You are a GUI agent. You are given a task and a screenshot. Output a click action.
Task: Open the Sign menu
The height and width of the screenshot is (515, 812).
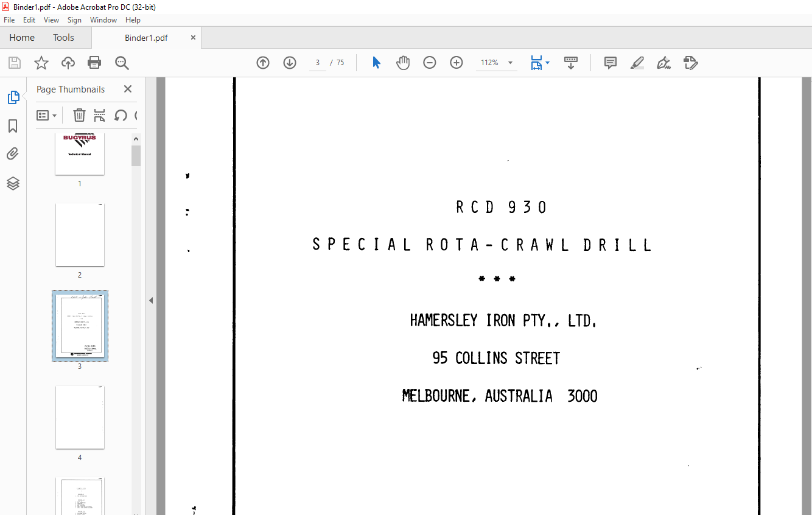[x=74, y=20]
